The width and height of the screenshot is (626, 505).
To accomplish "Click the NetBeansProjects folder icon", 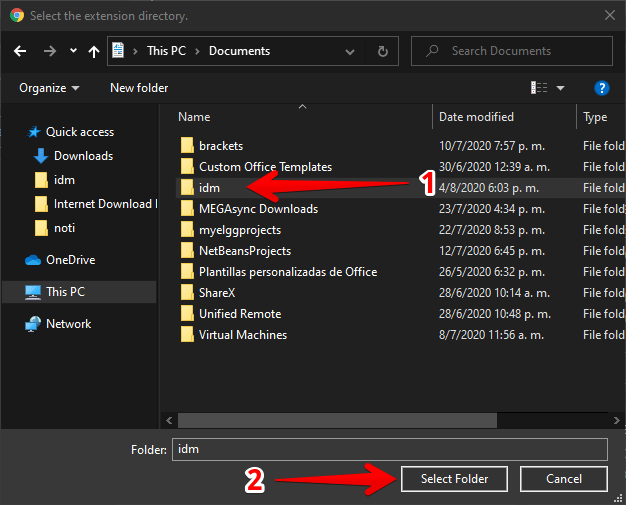I will coord(187,251).
